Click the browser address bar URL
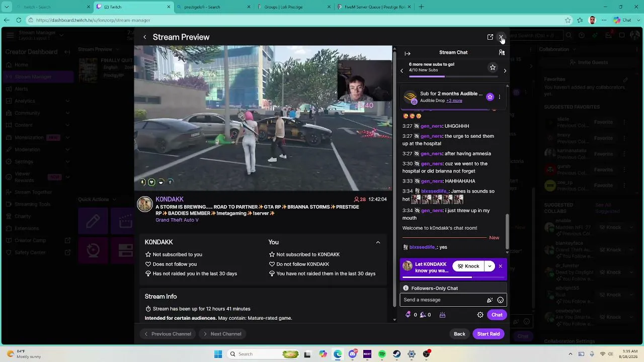The width and height of the screenshot is (644, 362). tap(93, 20)
